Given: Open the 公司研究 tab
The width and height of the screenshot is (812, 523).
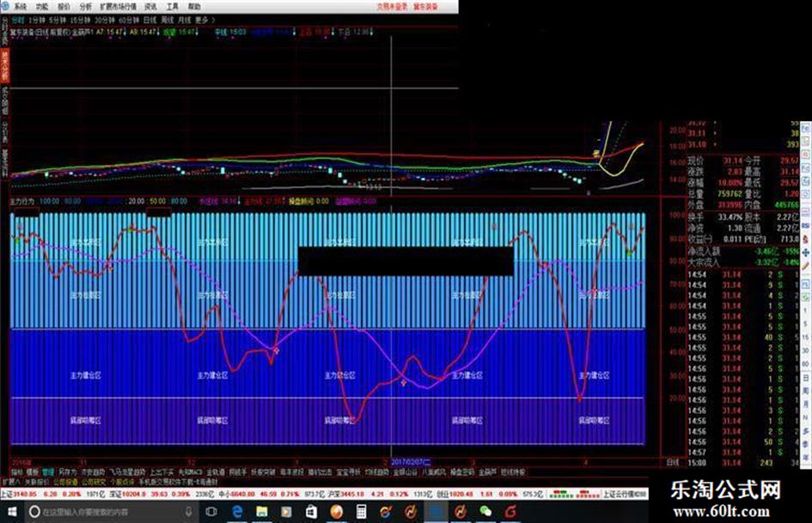Looking at the screenshot, I should point(93,482).
